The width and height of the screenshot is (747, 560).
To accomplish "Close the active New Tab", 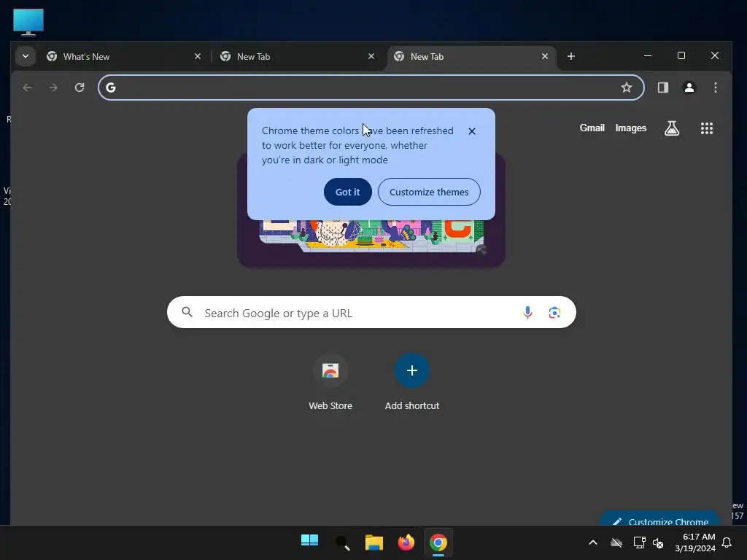I will [544, 56].
